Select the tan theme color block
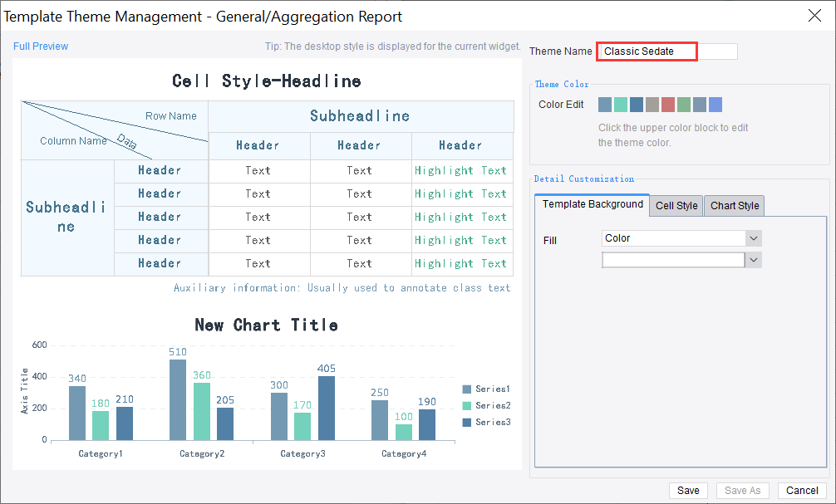Viewport: 836px width, 504px height. [652, 104]
